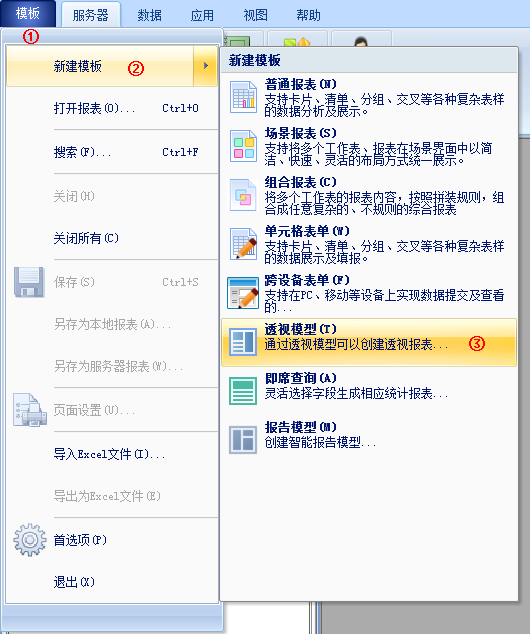530x634 pixels.
Task: Choose the 单元格表单 pencil sheet icon
Action: (x=243, y=244)
